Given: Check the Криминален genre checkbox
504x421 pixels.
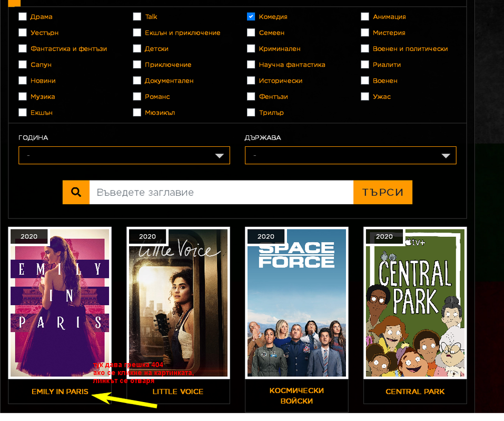Looking at the screenshot, I should 251,48.
